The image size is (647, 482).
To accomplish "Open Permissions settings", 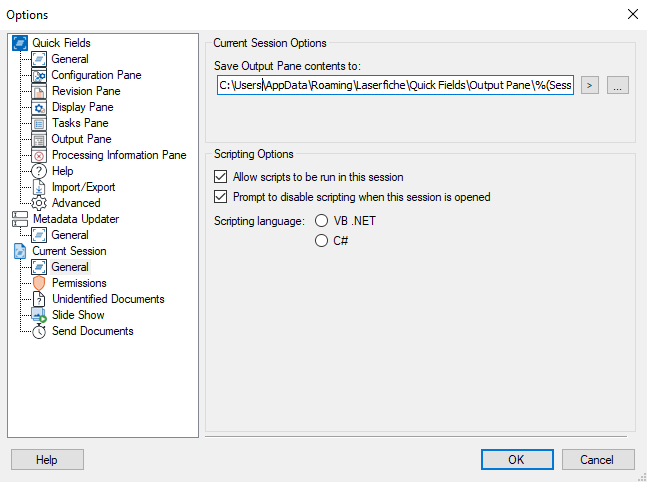I will (x=79, y=283).
